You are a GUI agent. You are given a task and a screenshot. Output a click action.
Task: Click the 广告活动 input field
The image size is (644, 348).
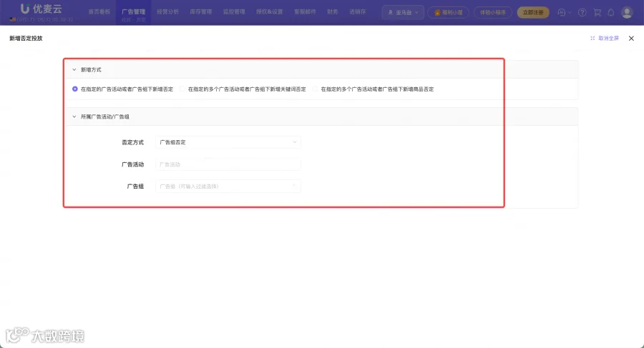point(228,164)
